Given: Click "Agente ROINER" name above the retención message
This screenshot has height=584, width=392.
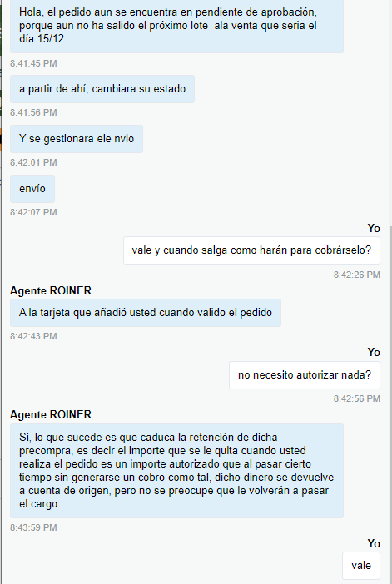Looking at the screenshot, I should [51, 414].
